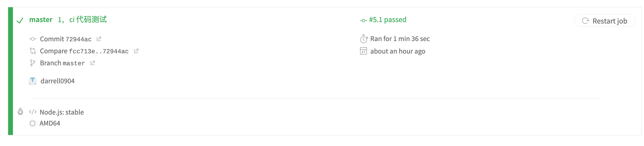Viewport: 644px width, 146px height.
Task: Click the commit node icon beside Commit
Action: click(33, 39)
